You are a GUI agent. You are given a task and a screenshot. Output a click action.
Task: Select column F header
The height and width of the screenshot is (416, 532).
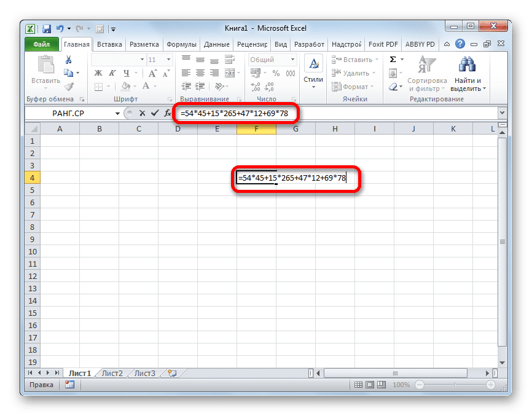[256, 129]
